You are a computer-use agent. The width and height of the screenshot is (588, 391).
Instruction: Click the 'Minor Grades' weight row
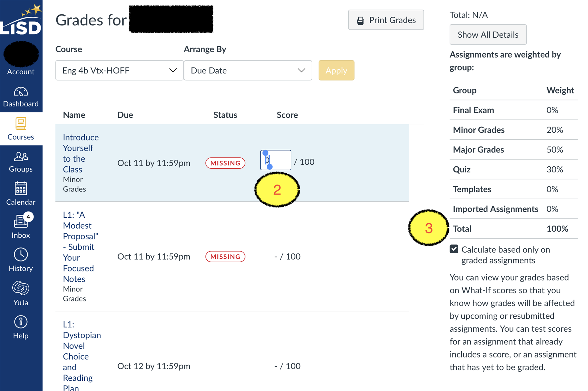(x=514, y=130)
